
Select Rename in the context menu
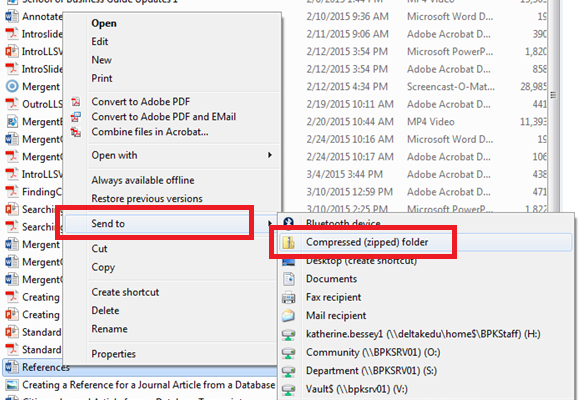click(110, 329)
